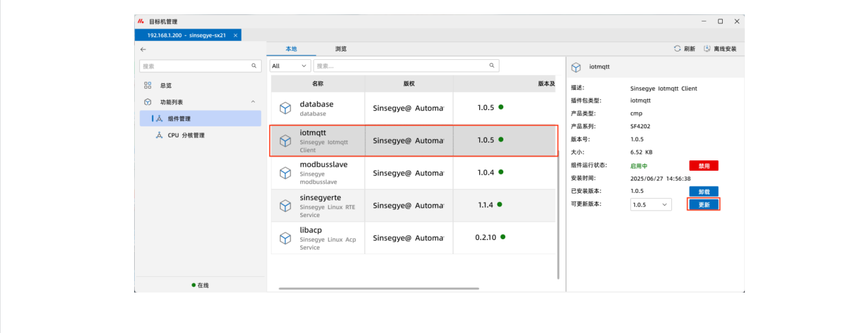Select 组件管理 in the sidebar

pyautogui.click(x=200, y=119)
